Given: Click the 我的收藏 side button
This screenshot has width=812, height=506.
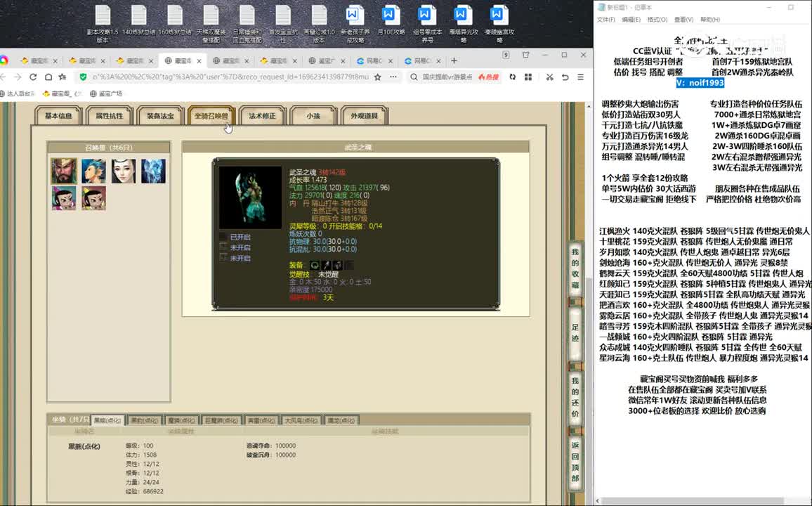Looking at the screenshot, I should pyautogui.click(x=575, y=268).
